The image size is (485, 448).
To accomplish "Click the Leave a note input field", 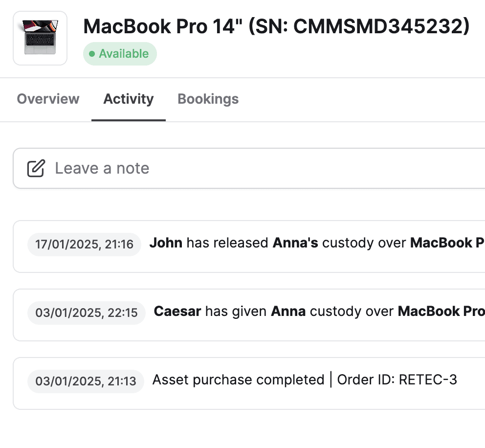I will pos(249,168).
